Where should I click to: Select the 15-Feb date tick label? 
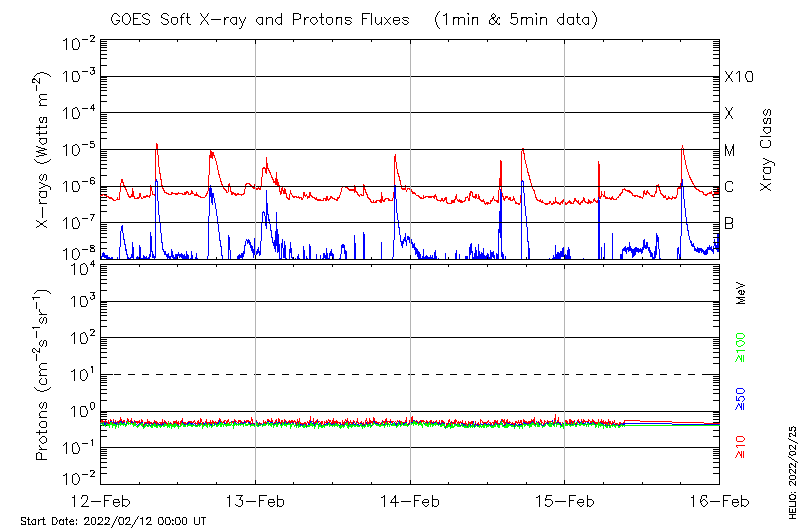(564, 500)
